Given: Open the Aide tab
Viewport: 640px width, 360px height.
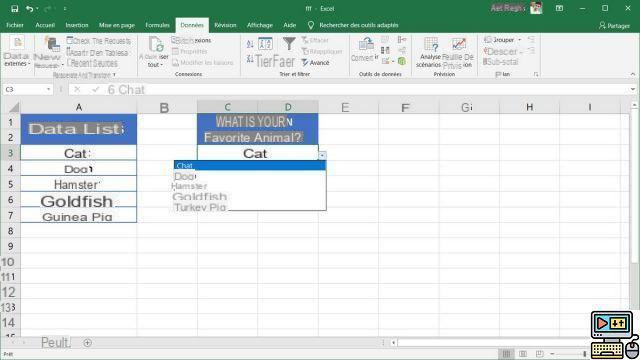Looking at the screenshot, I should click(x=289, y=25).
